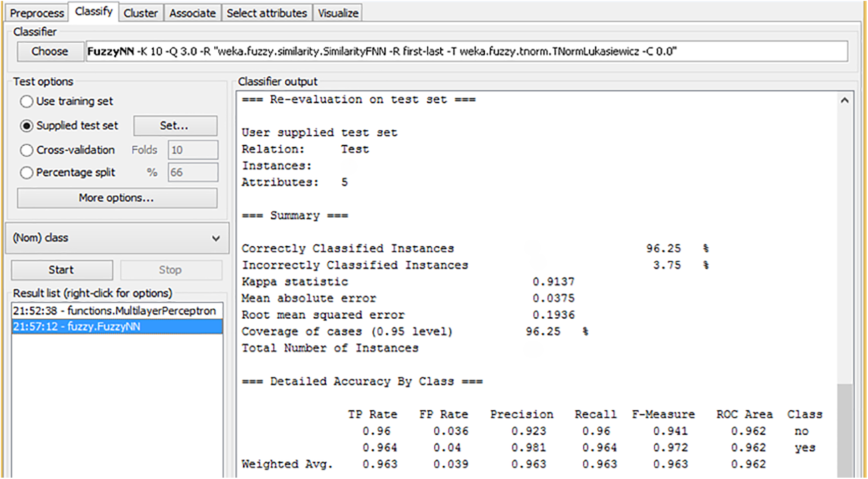The height and width of the screenshot is (479, 868).
Task: Select the fuzzy.FuzzyNN result entry
Action: click(x=117, y=327)
